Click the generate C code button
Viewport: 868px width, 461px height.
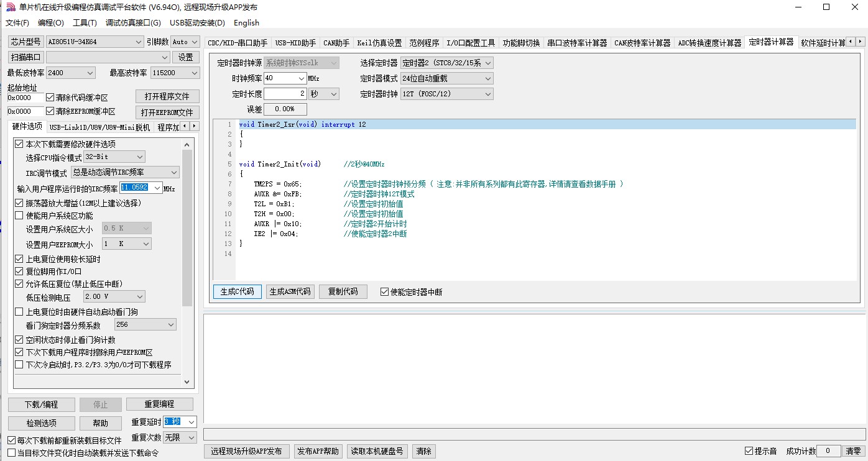tap(237, 292)
